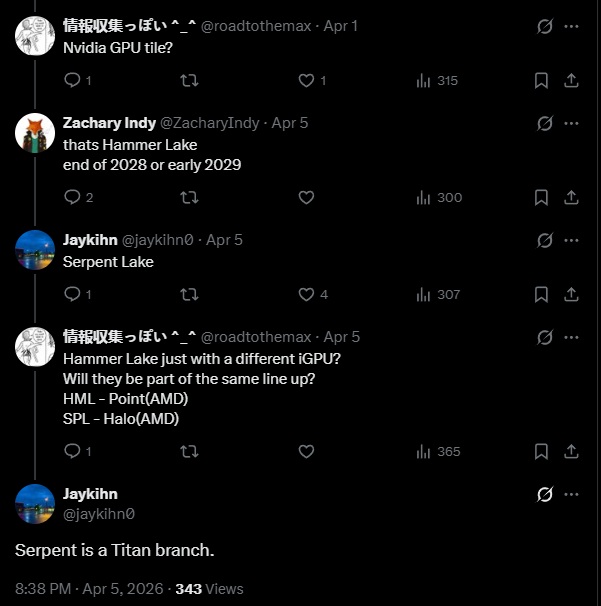Reply to the Nvidia GPU tile tweet
Image resolution: width=601 pixels, height=606 pixels.
point(71,80)
